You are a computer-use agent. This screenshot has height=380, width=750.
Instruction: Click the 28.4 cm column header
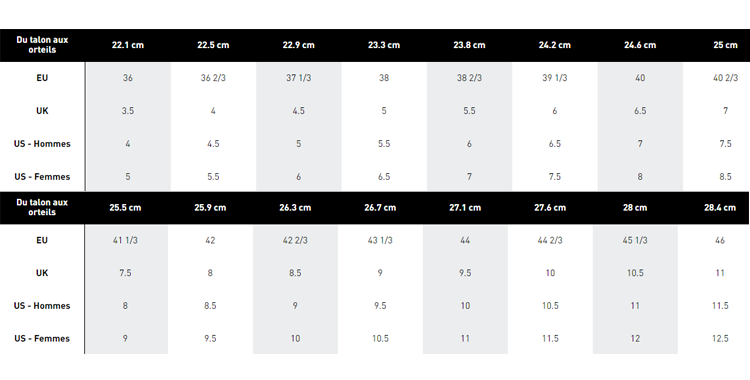(x=720, y=208)
